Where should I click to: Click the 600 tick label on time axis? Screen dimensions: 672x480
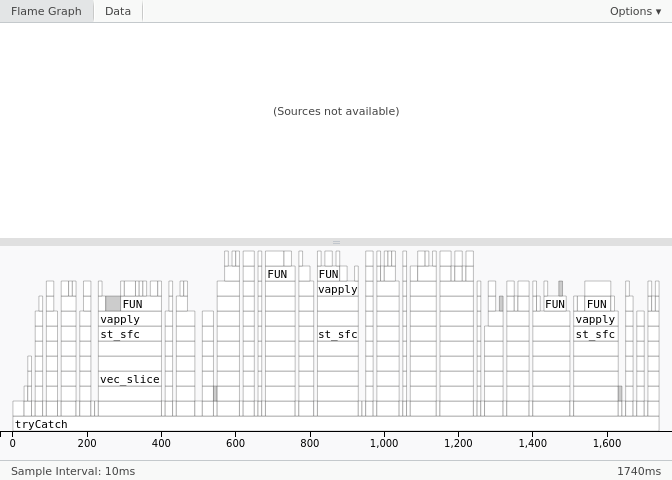pos(235,443)
